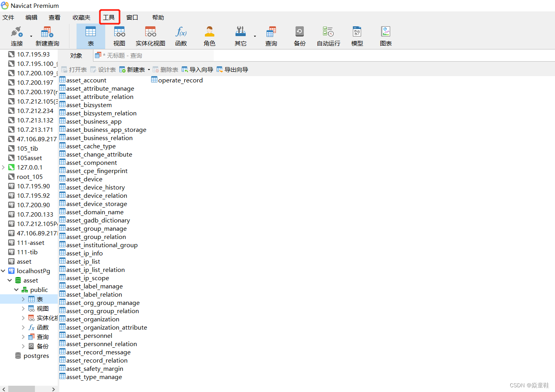This screenshot has height=392, width=555.
Task: Select the asset_organization table icon
Action: point(62,319)
